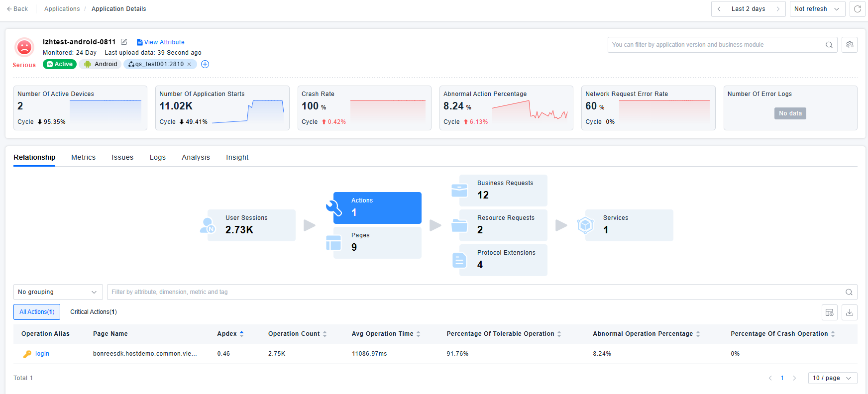Click the refresh icon at top right
Viewport: 868px width, 394px height.
pos(857,9)
